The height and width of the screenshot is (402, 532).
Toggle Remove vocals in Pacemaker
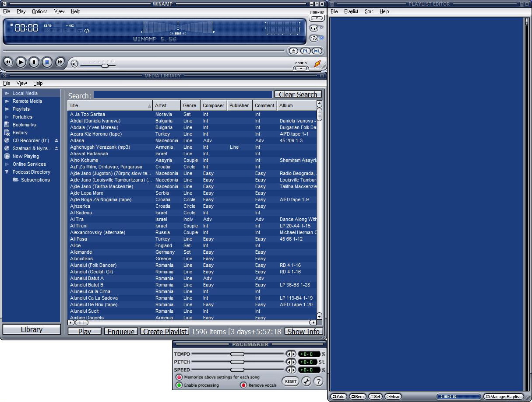click(243, 385)
